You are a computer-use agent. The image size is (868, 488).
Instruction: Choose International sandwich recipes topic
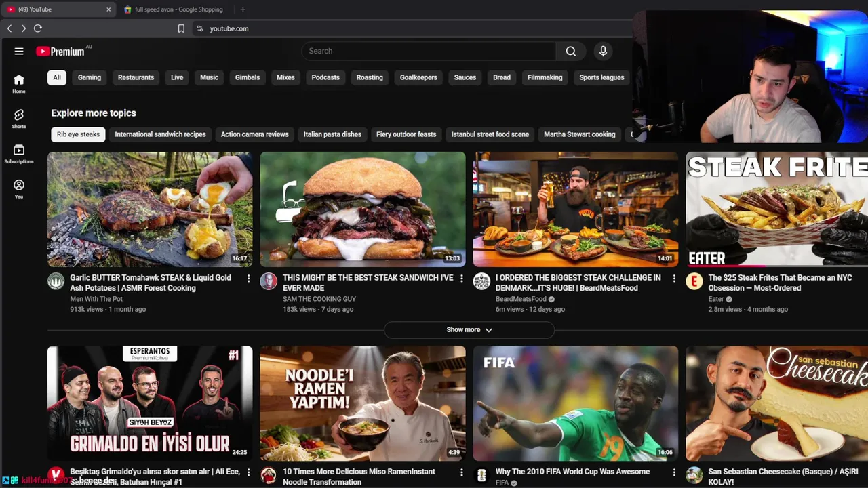click(x=160, y=134)
